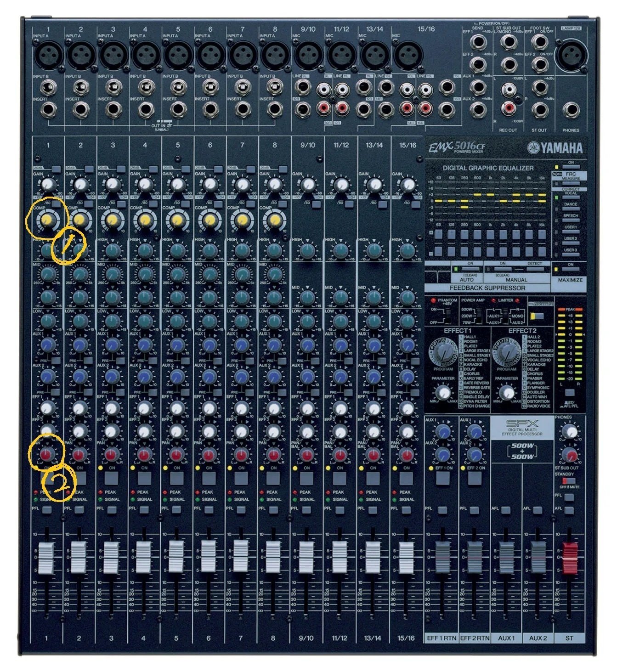
Task: Toggle the ST/AFL-PFL meter switch
Action: coord(570,393)
